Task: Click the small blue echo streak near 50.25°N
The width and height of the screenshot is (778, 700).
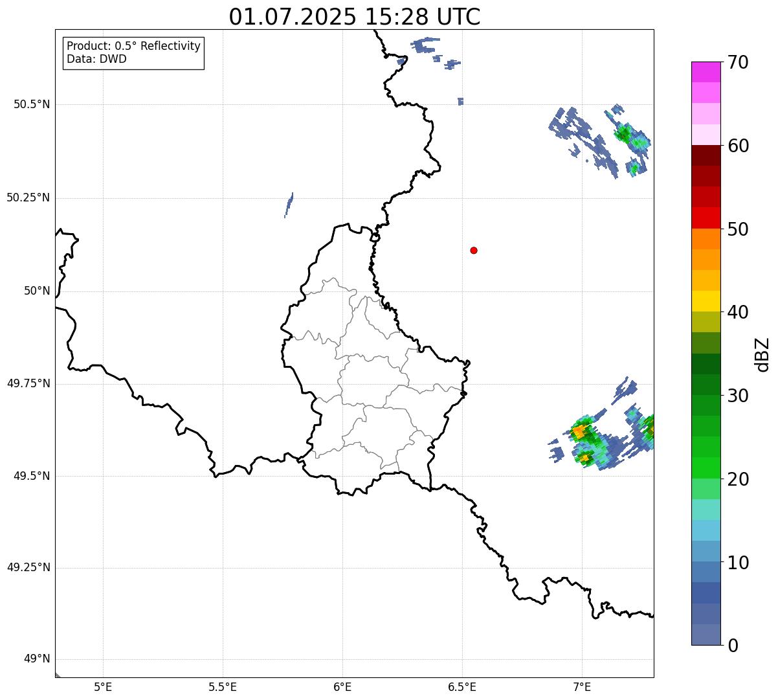Action: (x=289, y=205)
